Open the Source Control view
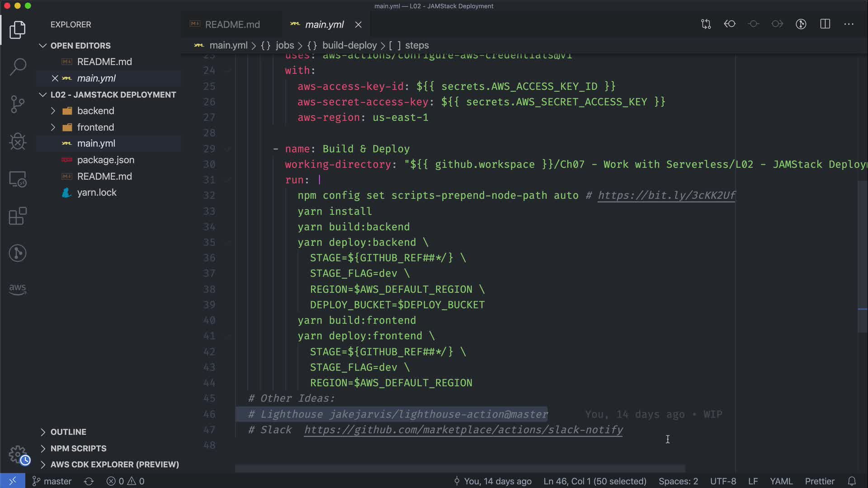 click(18, 104)
